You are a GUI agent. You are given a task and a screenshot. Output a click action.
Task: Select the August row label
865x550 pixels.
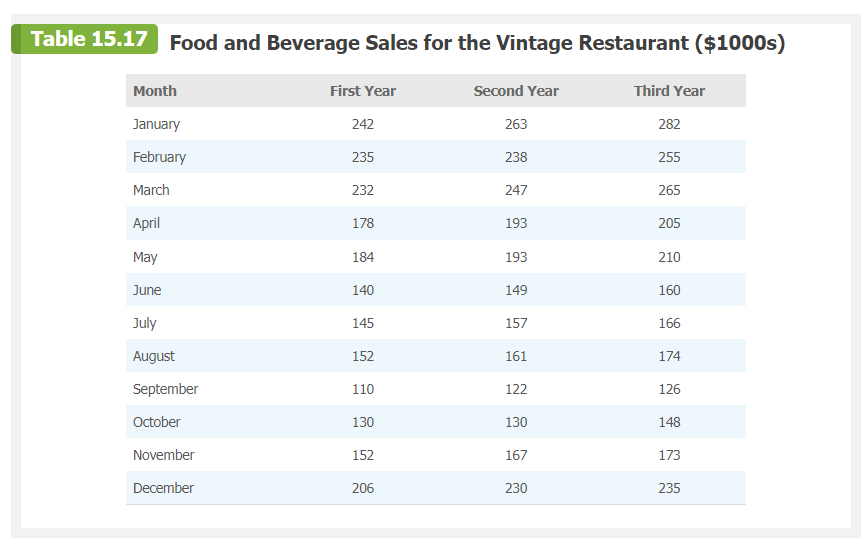click(153, 356)
